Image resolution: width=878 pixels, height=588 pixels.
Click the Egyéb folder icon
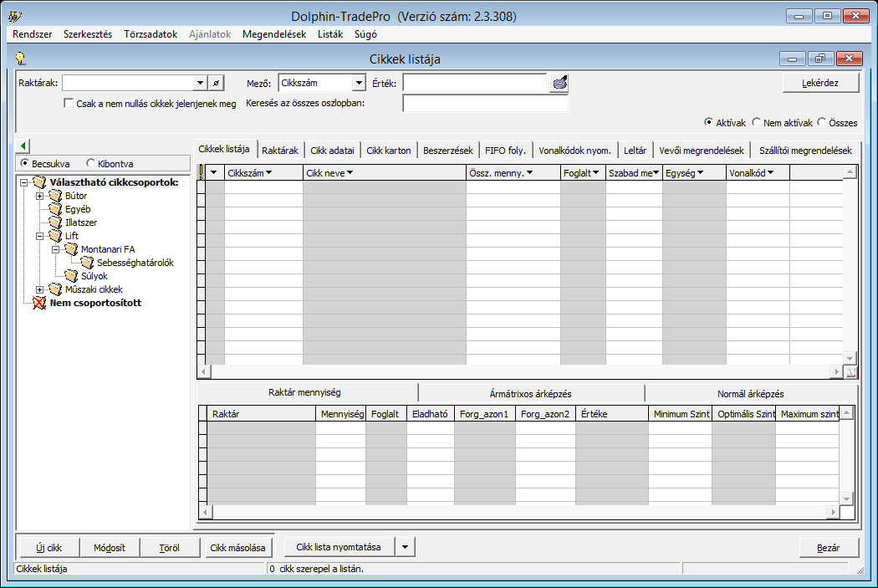pos(55,209)
